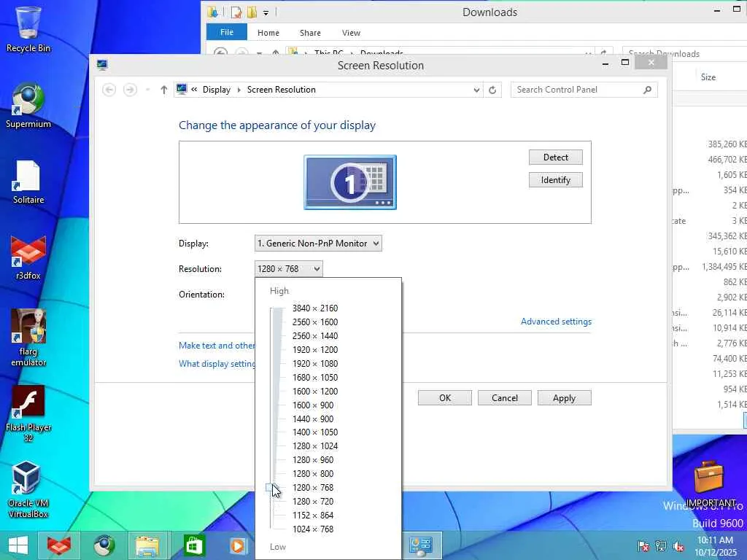Choose 1024 × 768 resolution
Viewport: 747px width, 560px height.
point(313,529)
